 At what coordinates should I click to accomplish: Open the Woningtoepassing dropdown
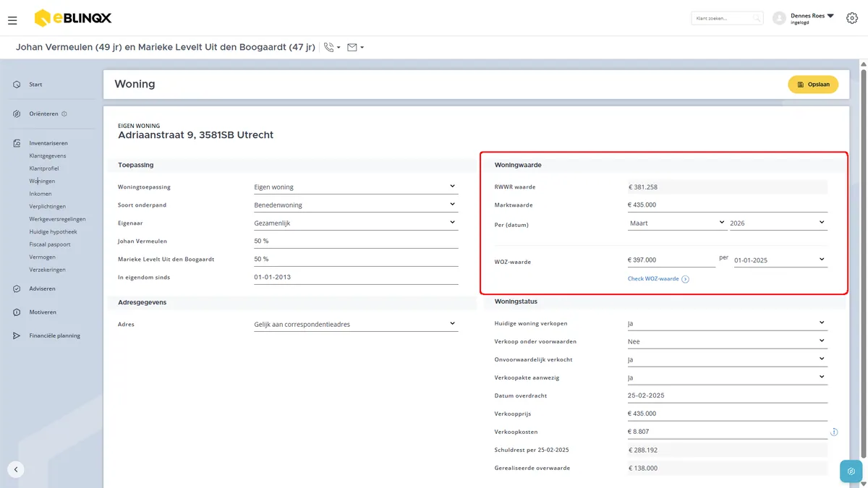356,187
